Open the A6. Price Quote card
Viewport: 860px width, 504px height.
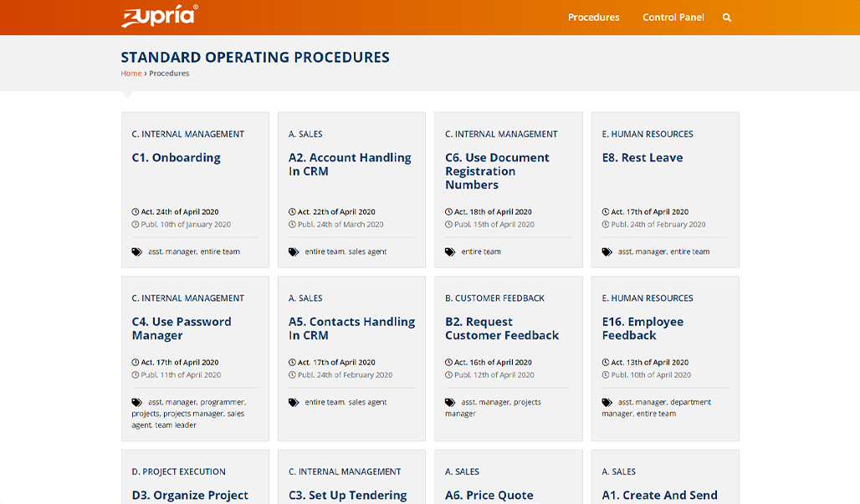[x=489, y=495]
